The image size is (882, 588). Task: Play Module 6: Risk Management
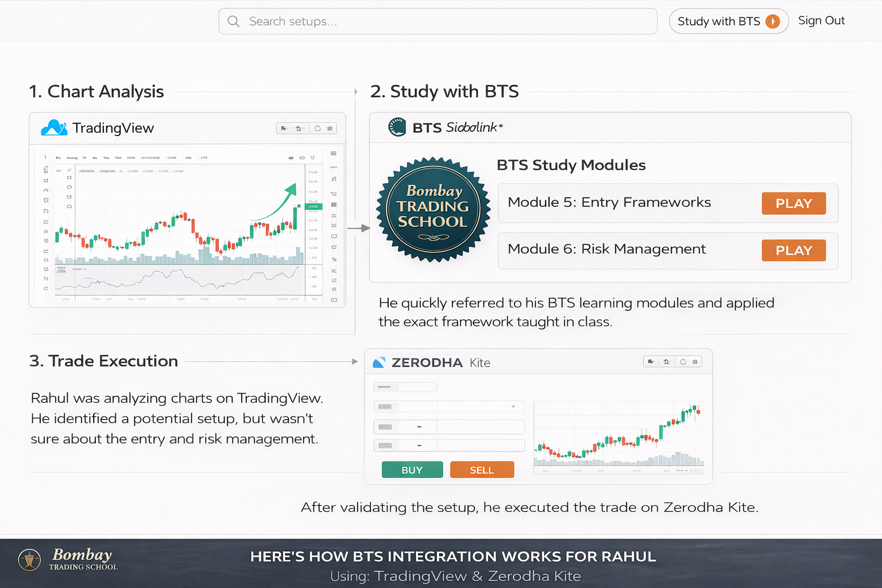pos(794,250)
